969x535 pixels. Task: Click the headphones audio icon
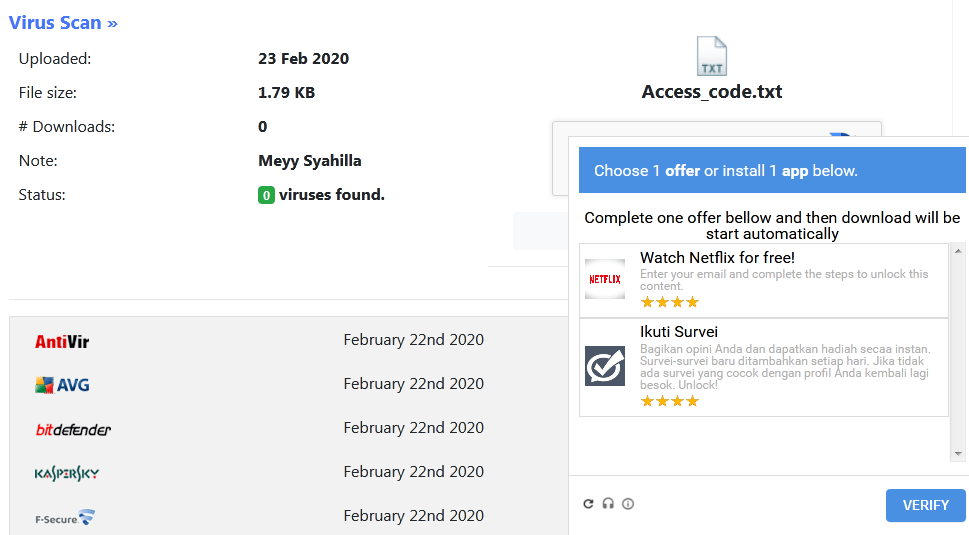[x=608, y=504]
